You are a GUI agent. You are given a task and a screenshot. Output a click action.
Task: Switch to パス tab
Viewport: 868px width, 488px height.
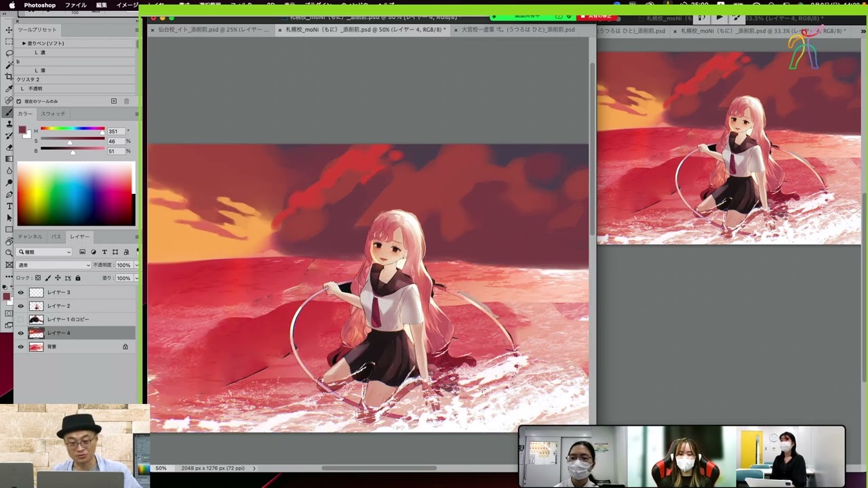tap(56, 237)
